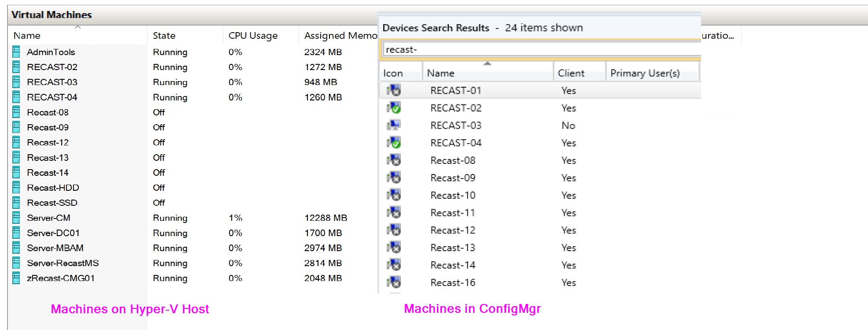Viewport: 868px width, 330px height.
Task: Click RECAST-04 green check device icon
Action: tap(394, 143)
